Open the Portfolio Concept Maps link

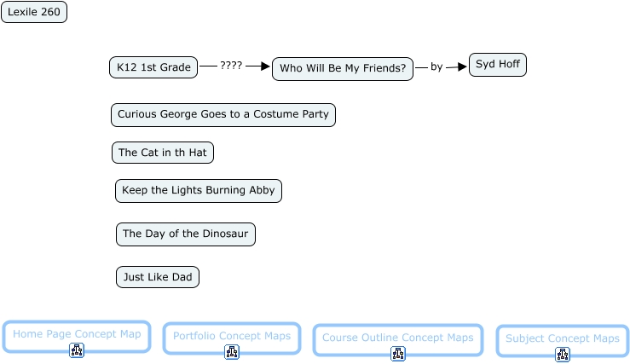[x=232, y=336]
